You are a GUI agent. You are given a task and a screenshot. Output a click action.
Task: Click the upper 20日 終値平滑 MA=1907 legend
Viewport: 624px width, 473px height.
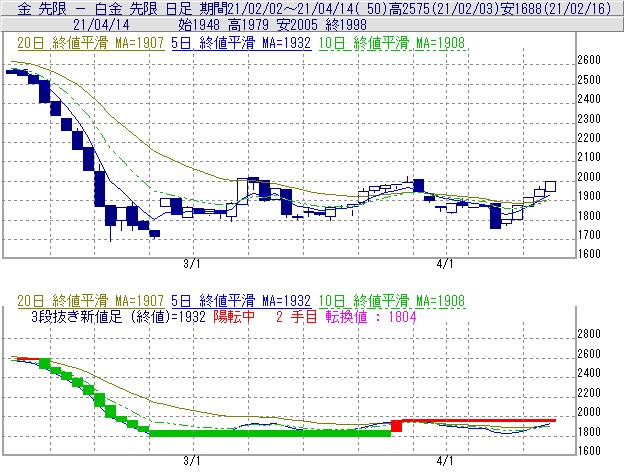click(x=91, y=43)
